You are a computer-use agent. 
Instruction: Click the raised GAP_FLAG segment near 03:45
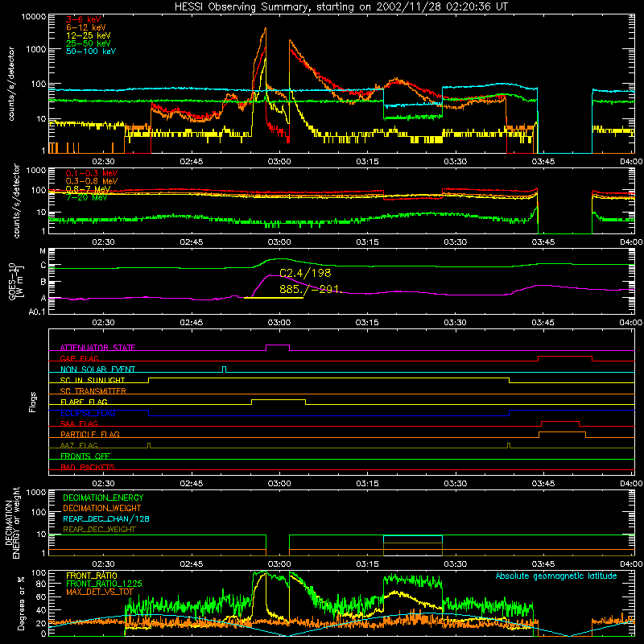pos(565,357)
